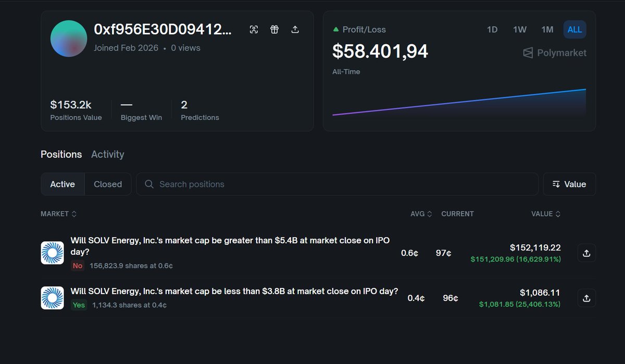Select the 1M profit/loss range

point(547,30)
